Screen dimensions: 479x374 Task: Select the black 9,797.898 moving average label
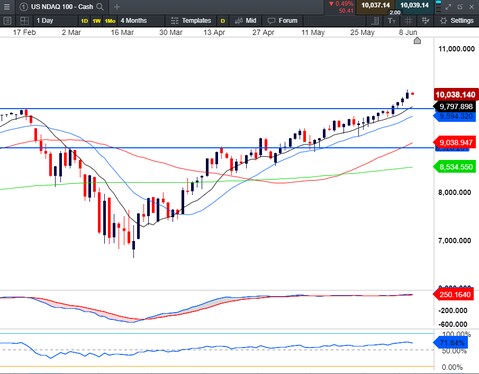coord(455,107)
